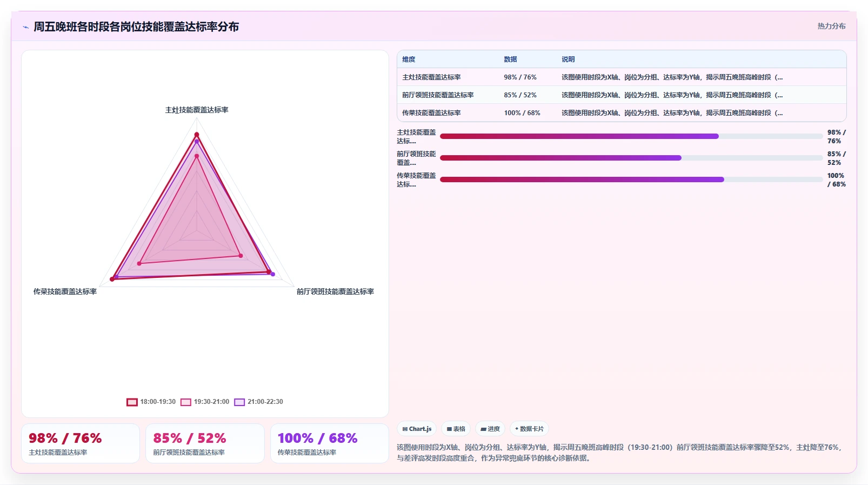Open the 100% / 68% stat card

click(330, 443)
